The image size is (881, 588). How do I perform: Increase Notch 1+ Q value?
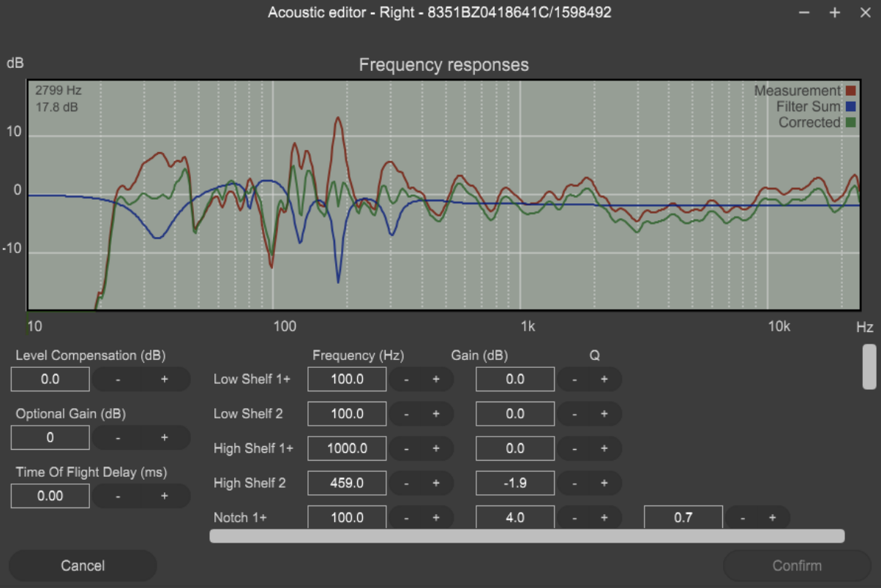772,517
